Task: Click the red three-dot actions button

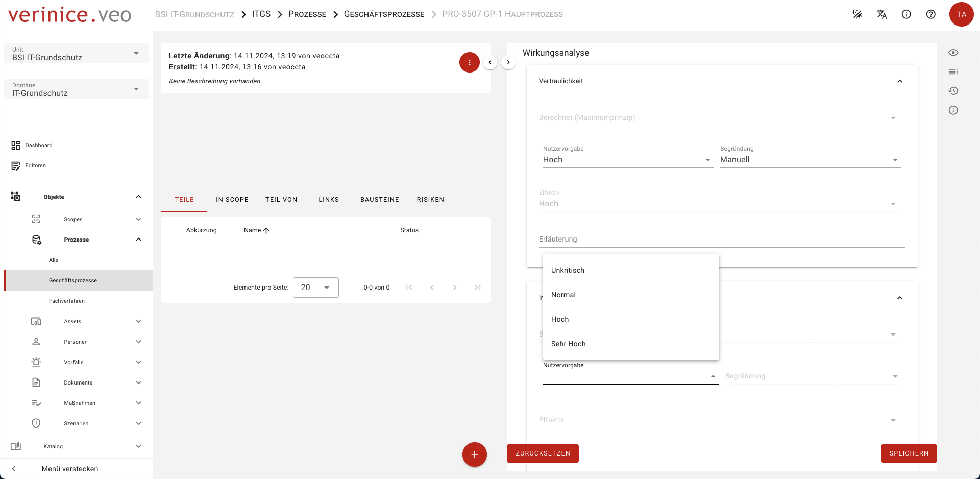Action: coord(469,62)
